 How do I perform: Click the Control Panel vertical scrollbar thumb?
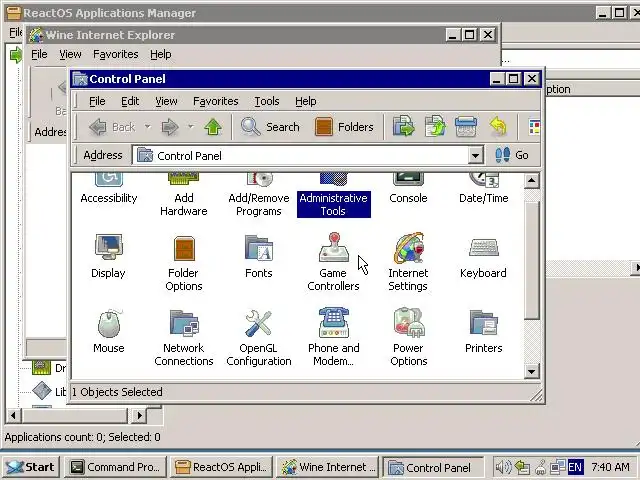pos(531,260)
